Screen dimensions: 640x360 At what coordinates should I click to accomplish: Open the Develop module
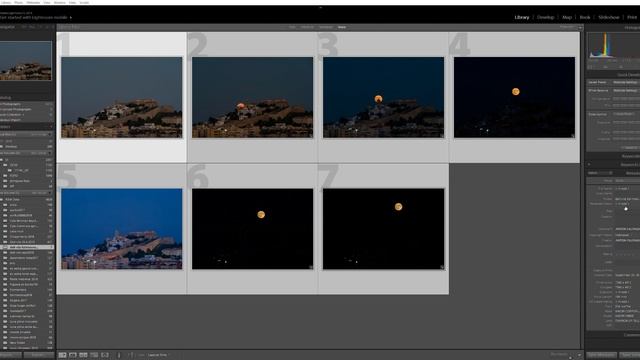tap(545, 18)
